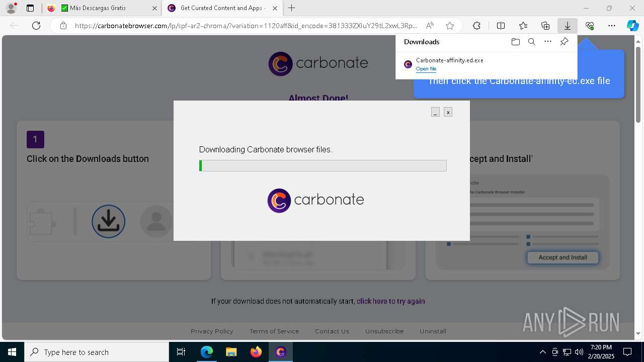Open the notification center
This screenshot has width=644, height=362.
tap(627, 352)
